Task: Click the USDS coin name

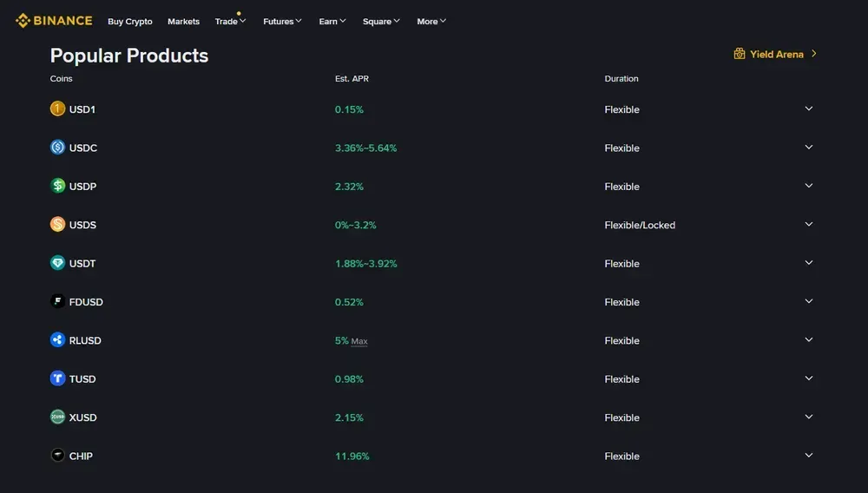Action: coord(82,225)
